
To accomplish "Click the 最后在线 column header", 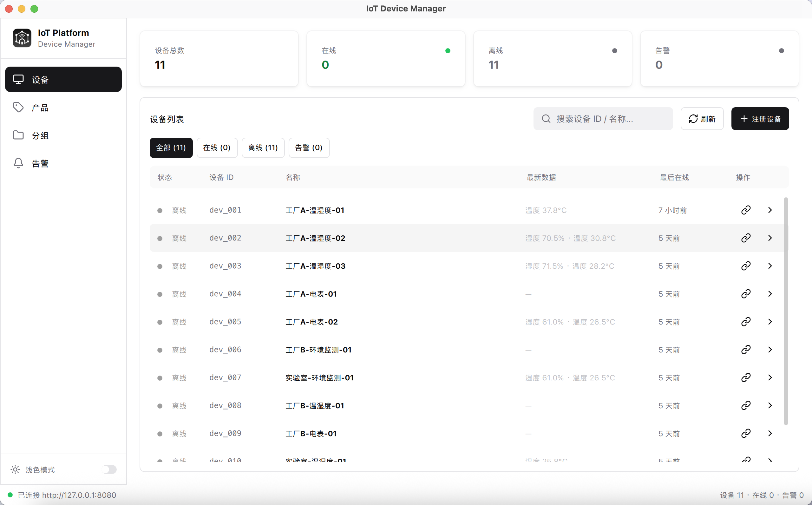I will 674,177.
